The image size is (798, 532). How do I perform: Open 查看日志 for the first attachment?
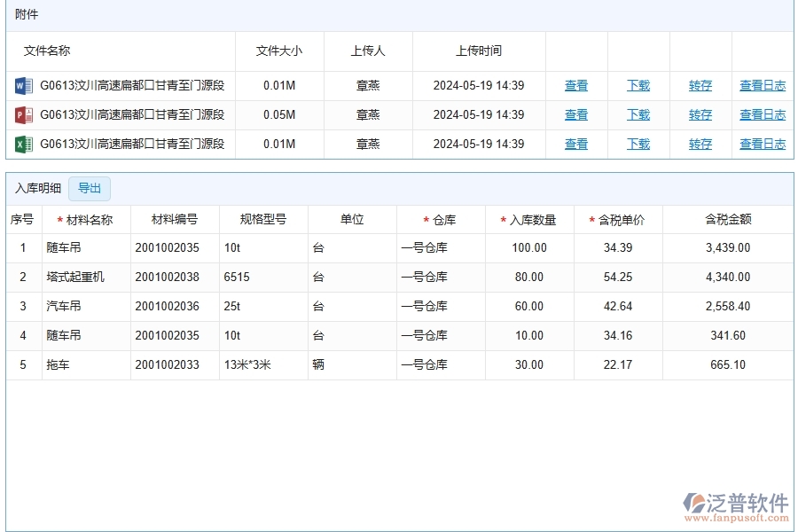[x=762, y=85]
